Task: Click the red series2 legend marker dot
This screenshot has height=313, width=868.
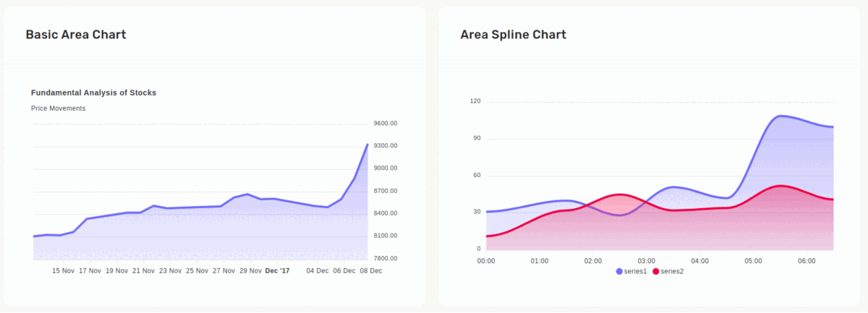Action: click(656, 271)
